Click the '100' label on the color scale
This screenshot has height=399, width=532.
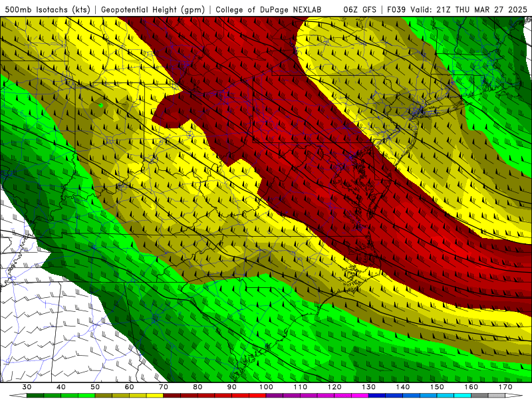pyautogui.click(x=266, y=387)
